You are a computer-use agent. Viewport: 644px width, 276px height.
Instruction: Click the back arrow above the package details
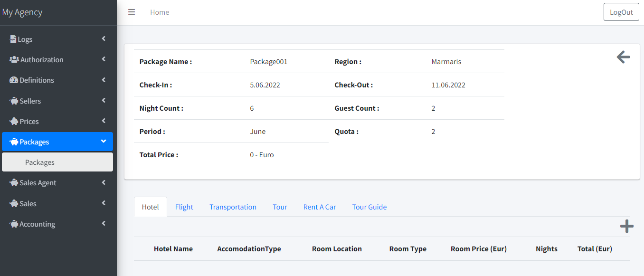pyautogui.click(x=623, y=57)
